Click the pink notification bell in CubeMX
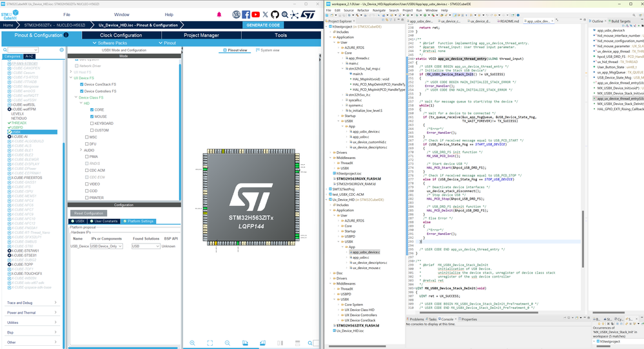The height and width of the screenshot is (349, 644). (219, 14)
